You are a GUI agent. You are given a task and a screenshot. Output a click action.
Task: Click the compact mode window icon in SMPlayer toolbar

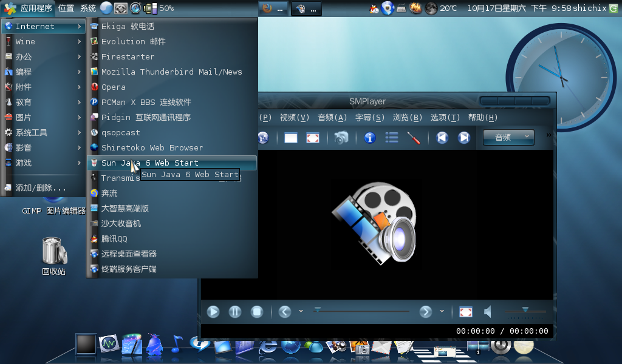pyautogui.click(x=291, y=138)
